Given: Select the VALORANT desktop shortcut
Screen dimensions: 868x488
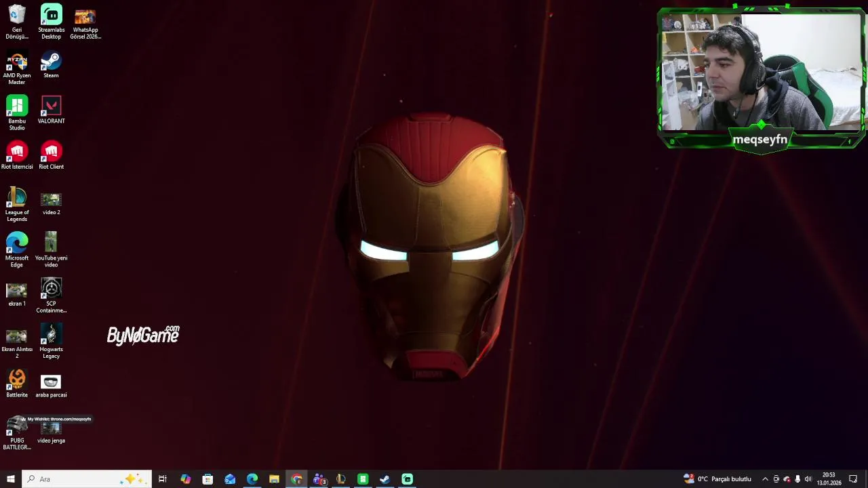Looking at the screenshot, I should coord(51,109).
